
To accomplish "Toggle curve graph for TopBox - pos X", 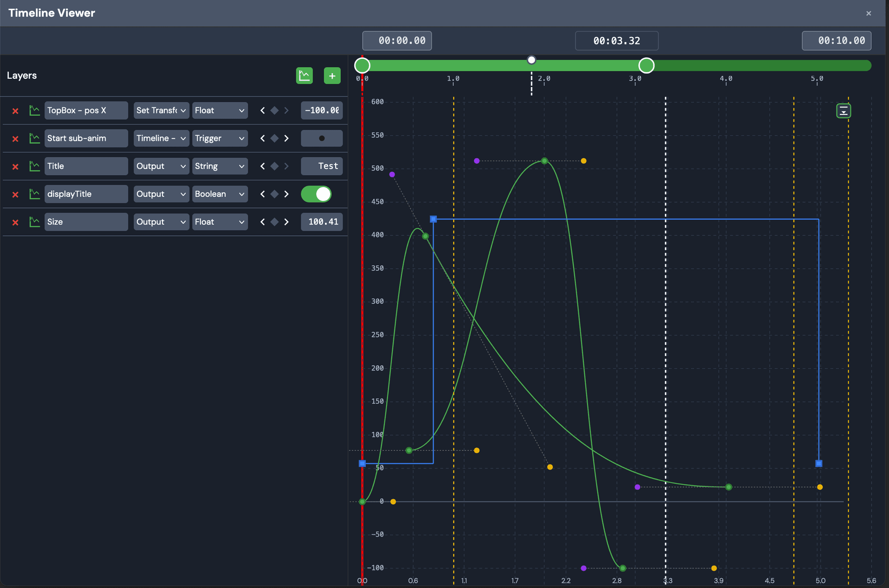I will pos(34,110).
